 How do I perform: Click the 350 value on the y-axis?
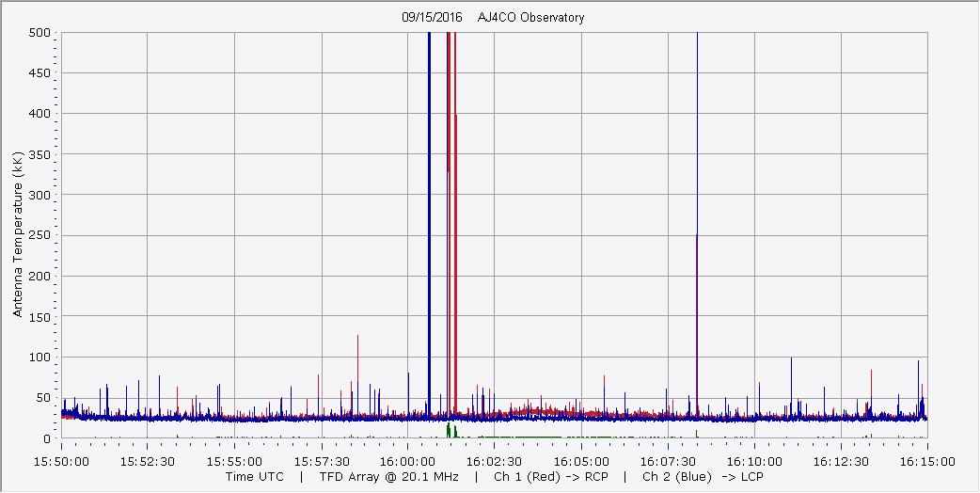click(x=40, y=154)
